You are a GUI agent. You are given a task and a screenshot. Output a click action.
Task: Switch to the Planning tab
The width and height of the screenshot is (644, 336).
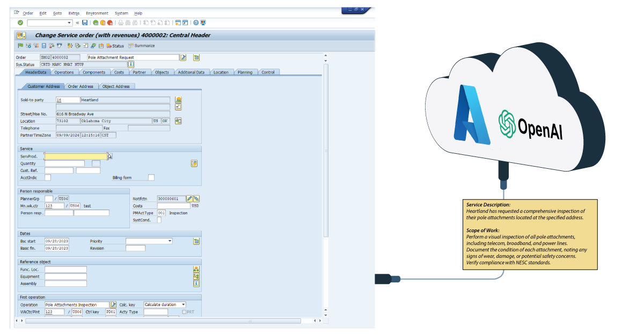pos(245,72)
